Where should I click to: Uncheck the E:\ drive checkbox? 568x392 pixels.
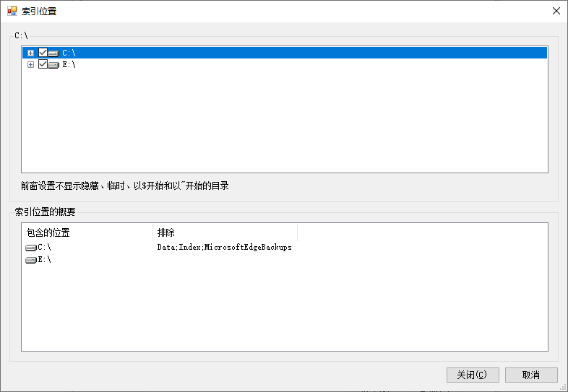(43, 65)
